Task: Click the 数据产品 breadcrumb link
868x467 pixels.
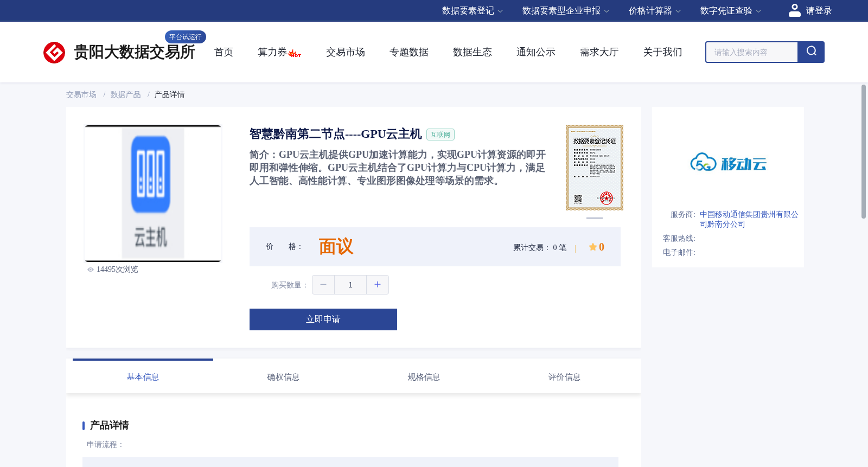Action: (126, 95)
